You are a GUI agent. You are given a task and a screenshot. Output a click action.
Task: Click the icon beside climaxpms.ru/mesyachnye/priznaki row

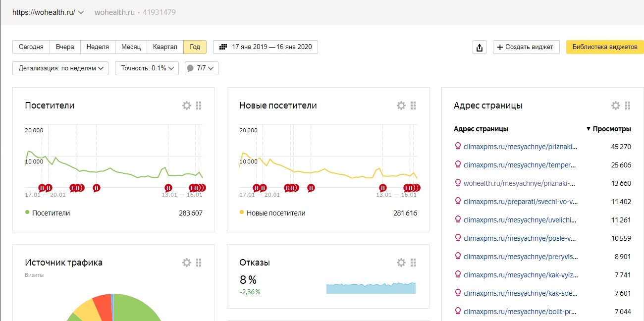coord(458,147)
